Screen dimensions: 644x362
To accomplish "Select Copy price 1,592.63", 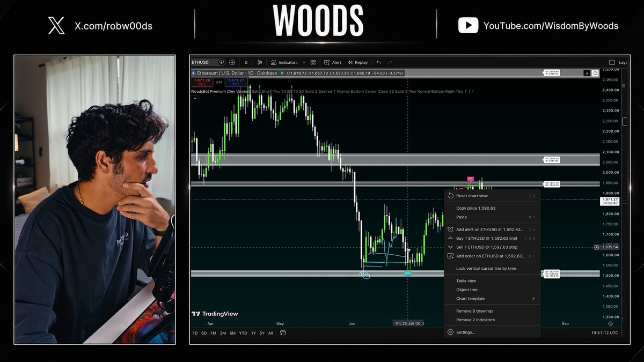I will point(492,208).
